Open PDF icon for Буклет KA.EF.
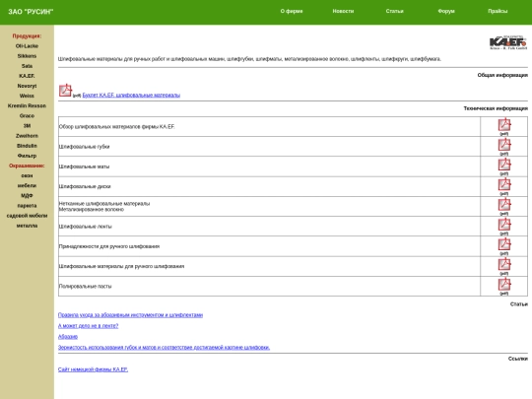The width and height of the screenshot is (532, 399). 65,91
